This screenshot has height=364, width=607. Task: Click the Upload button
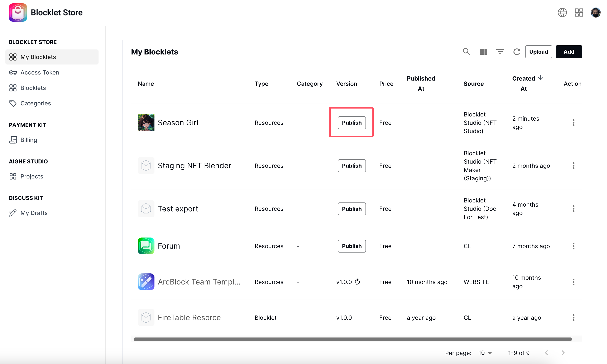(x=538, y=52)
